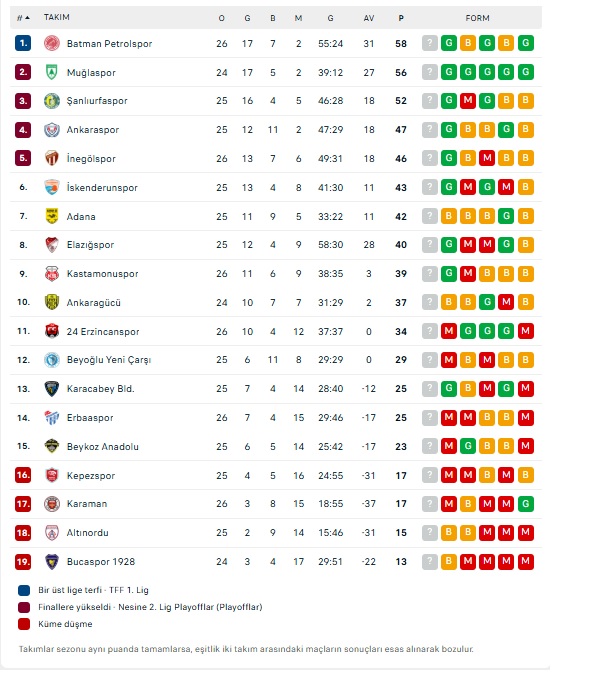600x688 pixels.
Task: Select the P points column header
Action: point(401,18)
